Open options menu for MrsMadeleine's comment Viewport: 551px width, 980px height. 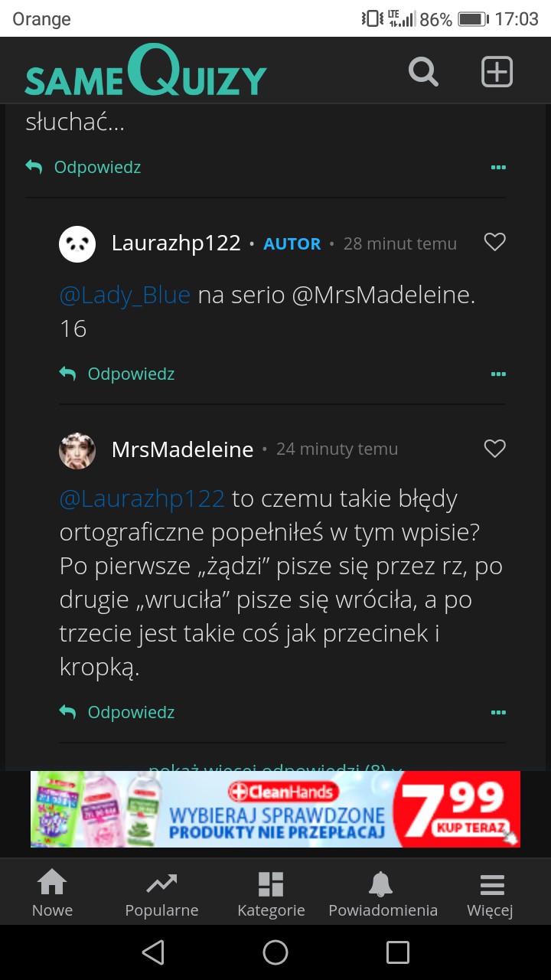coord(498,713)
